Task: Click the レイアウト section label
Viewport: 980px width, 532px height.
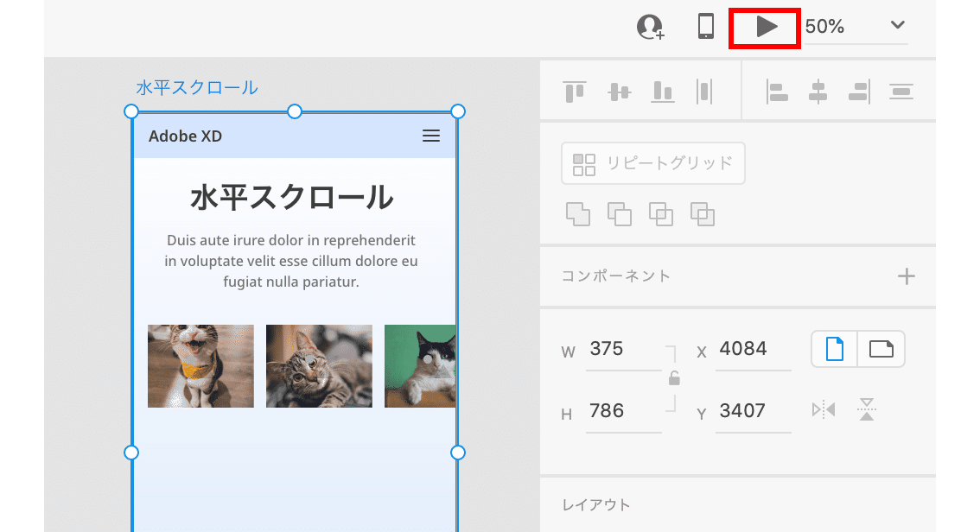Action: 596,505
